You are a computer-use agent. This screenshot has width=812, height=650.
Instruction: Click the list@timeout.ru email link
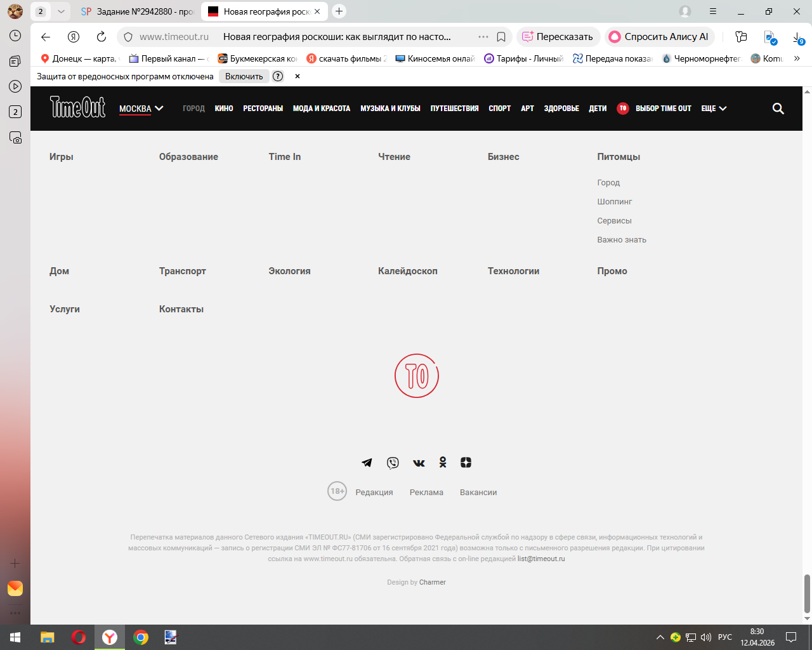[541, 559]
